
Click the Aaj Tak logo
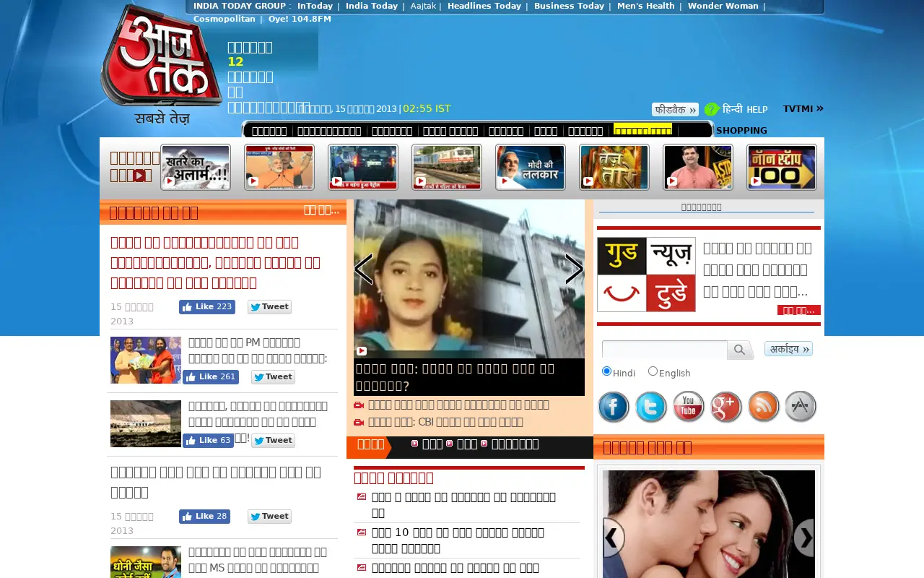click(161, 65)
